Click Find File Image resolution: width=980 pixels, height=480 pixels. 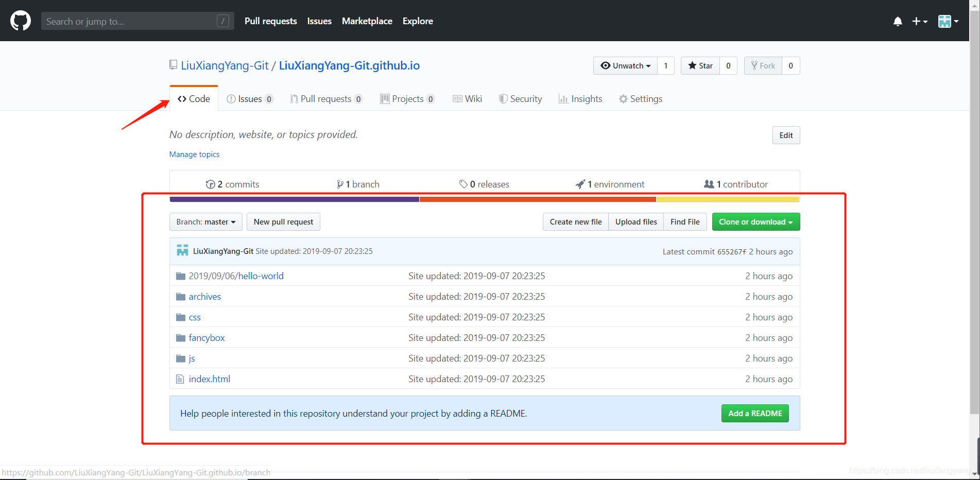(x=685, y=221)
